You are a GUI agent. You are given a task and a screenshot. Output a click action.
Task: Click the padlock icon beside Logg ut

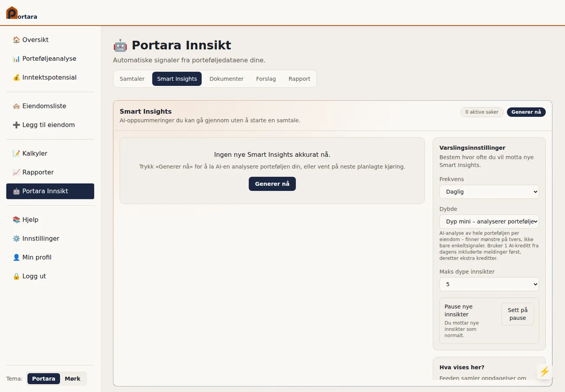coord(17,276)
